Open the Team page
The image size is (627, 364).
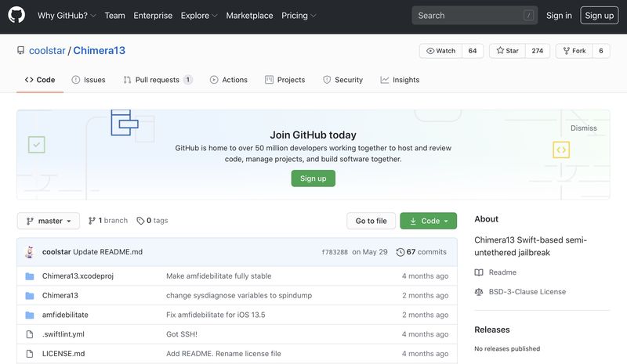tap(114, 16)
